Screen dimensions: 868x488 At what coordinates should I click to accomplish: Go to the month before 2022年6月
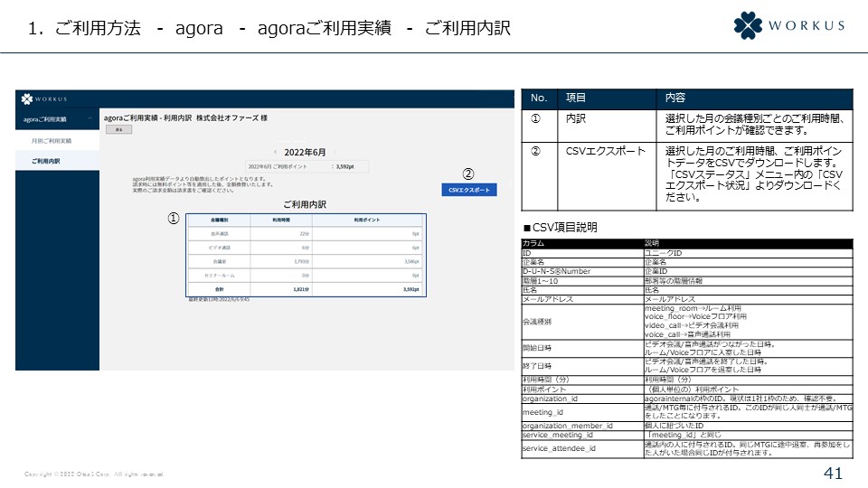point(276,152)
